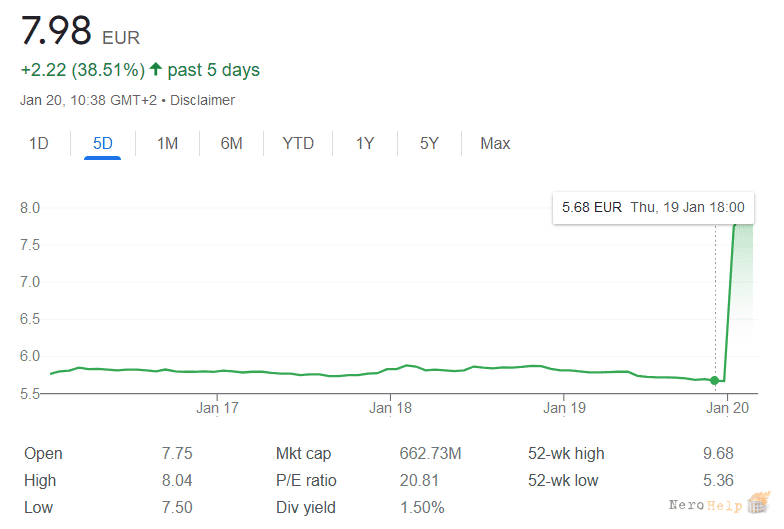Click the Mkt cap value 662.73M
The height and width of the screenshot is (529, 784).
[430, 454]
